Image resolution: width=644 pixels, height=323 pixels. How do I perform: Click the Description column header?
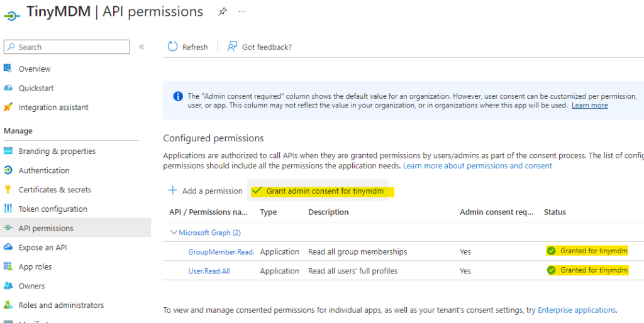click(328, 212)
